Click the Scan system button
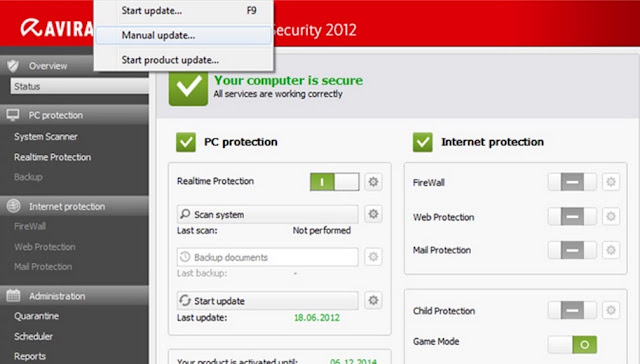 click(x=267, y=214)
